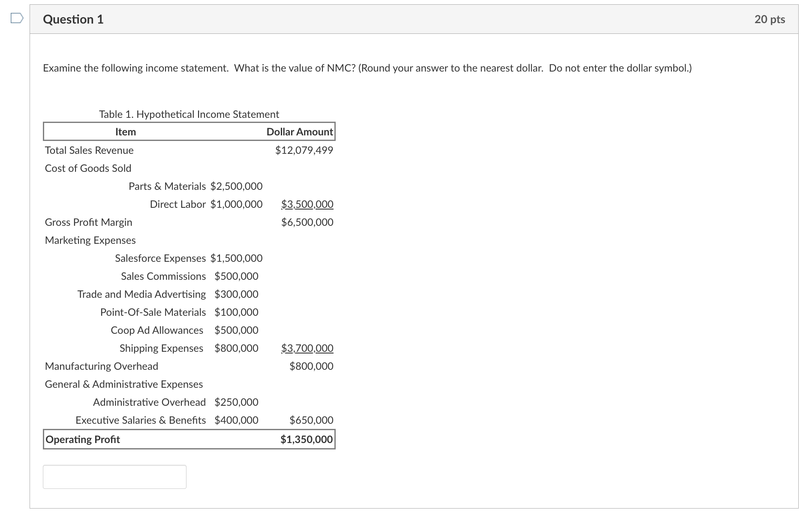
Task: Flag Question 1 with the bookmark icon
Action: click(x=17, y=18)
